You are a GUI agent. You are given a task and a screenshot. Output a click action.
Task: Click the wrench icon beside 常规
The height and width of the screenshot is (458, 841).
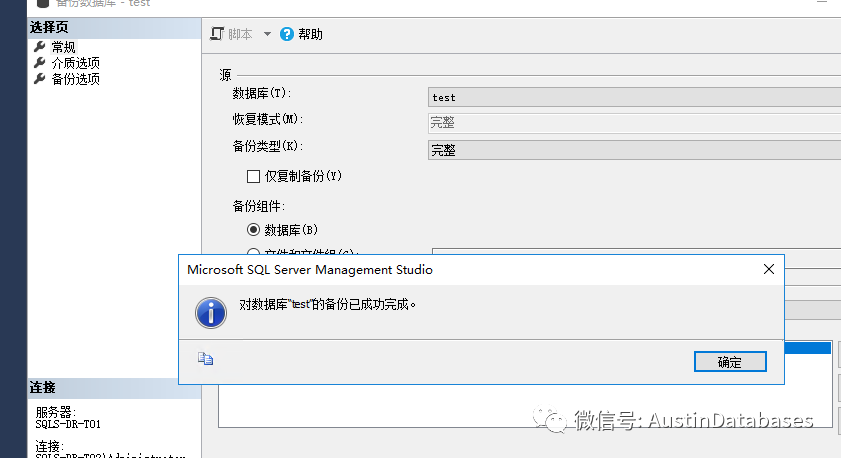point(40,47)
